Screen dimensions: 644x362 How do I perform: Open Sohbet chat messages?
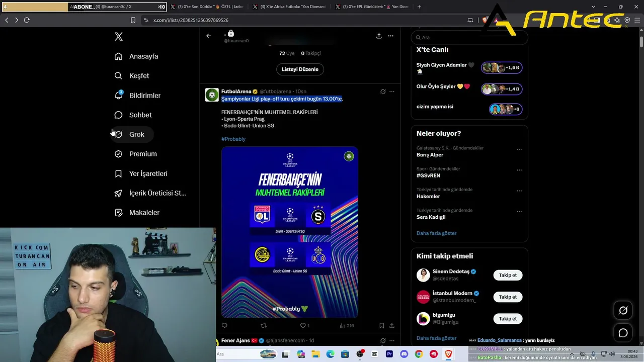(x=133, y=115)
